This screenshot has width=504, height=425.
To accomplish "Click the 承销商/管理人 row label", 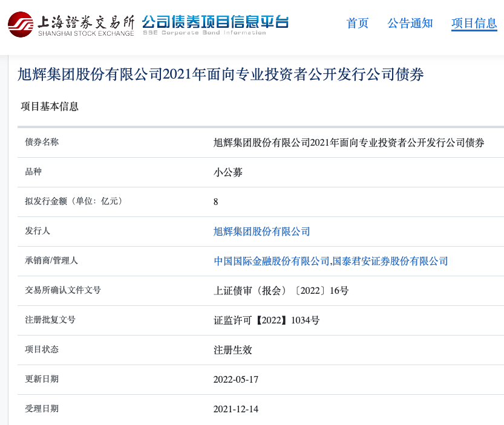I will 51,261.
